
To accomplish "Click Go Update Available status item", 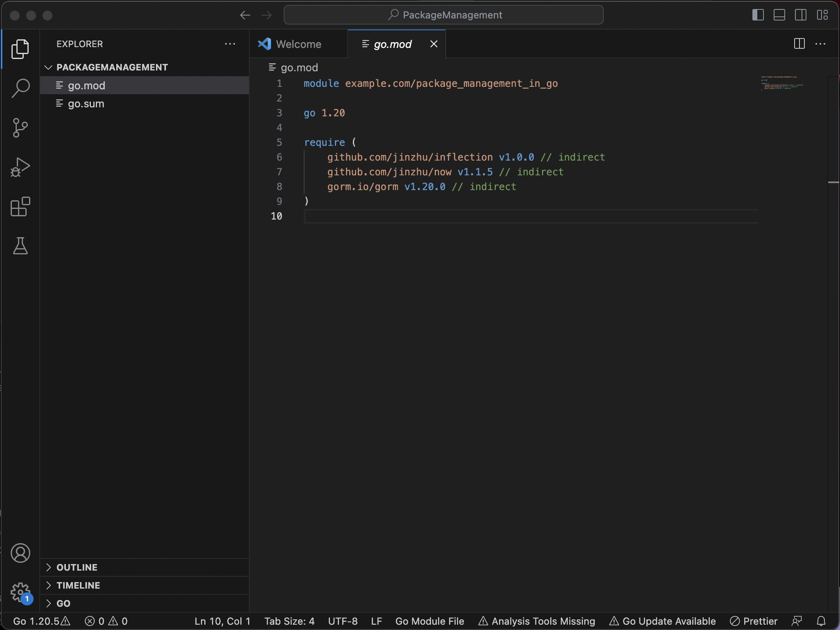I will 662,621.
